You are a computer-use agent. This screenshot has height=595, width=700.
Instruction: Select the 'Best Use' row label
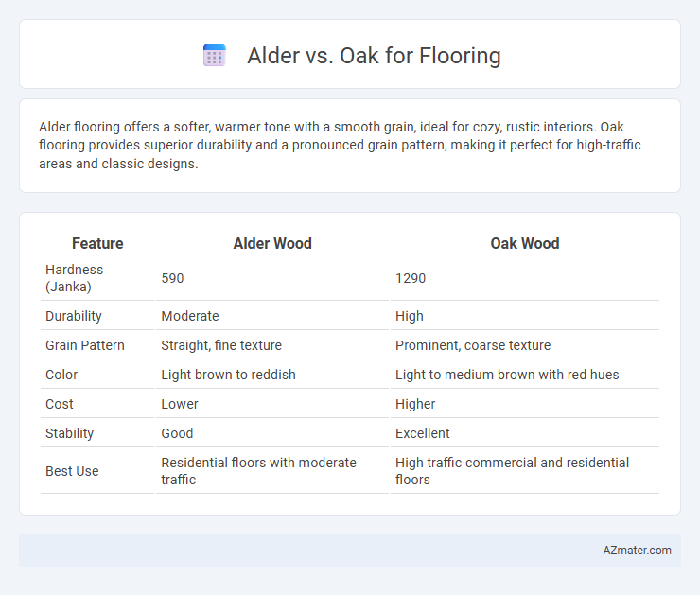coord(72,471)
